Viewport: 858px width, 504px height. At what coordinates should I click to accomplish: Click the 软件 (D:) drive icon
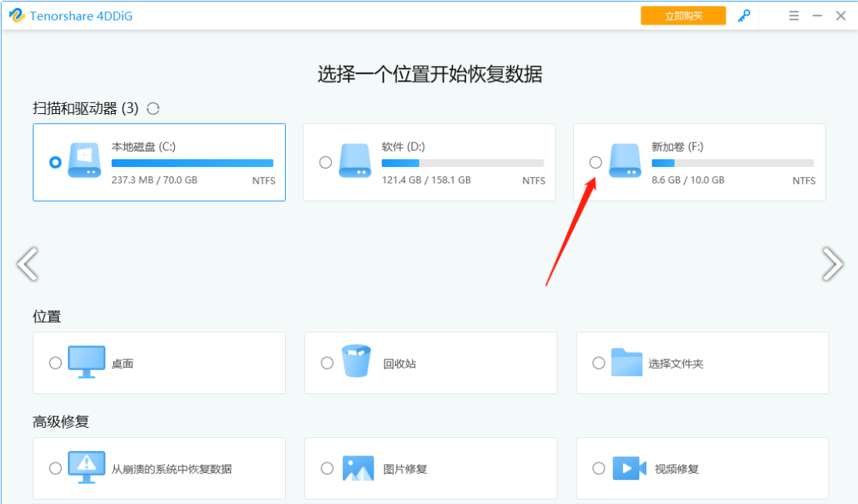(355, 160)
